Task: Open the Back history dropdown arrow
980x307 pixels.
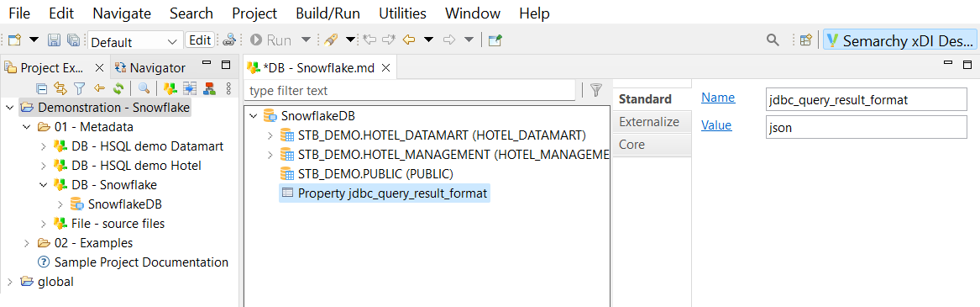Action: [429, 40]
